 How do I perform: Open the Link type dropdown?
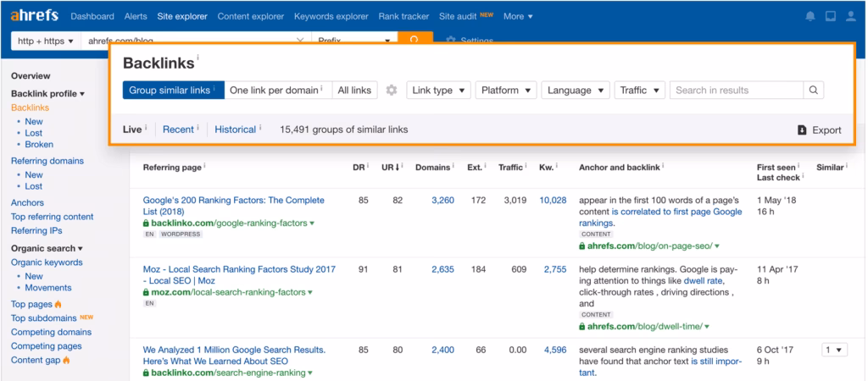[x=437, y=91]
